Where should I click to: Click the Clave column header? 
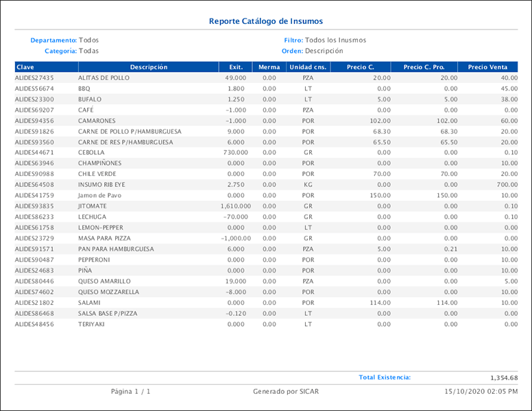(x=25, y=67)
